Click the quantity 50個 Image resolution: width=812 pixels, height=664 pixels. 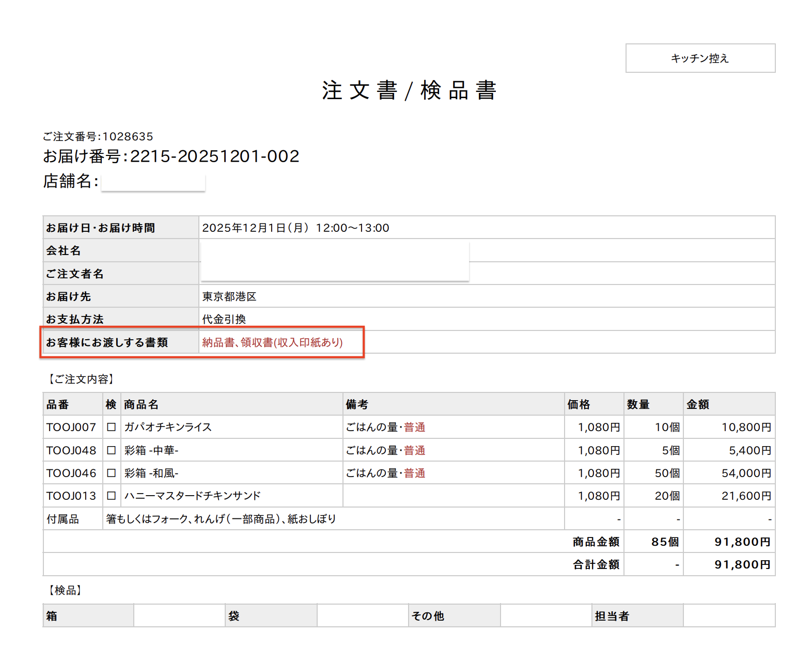coord(667,473)
